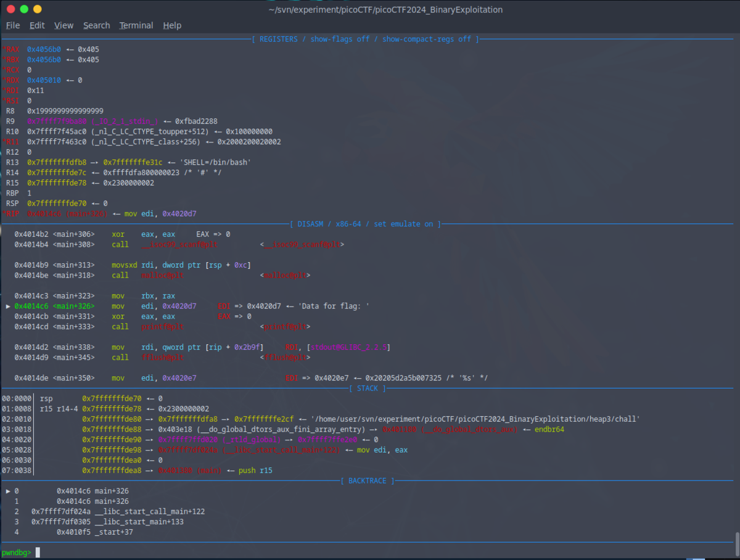Click backtrace frame 1 main+326
Screen dimensions: 740x560
(x=92, y=501)
